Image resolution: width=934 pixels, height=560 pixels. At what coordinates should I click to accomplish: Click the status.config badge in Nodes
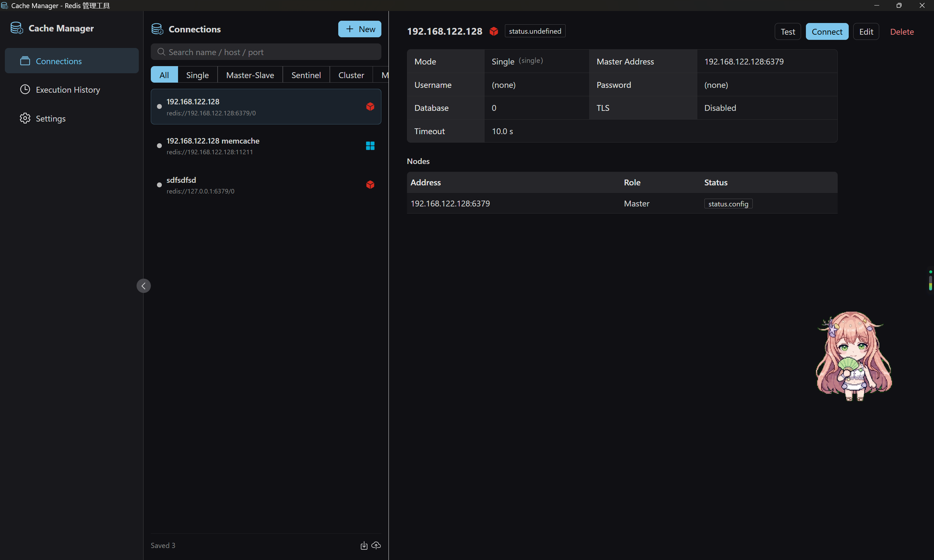(x=728, y=204)
